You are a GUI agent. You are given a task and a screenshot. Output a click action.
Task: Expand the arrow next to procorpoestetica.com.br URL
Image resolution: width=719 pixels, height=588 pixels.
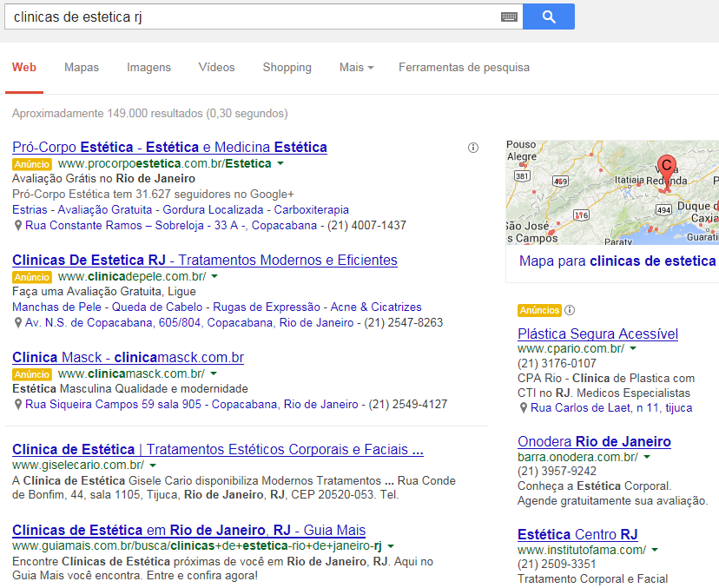(280, 163)
